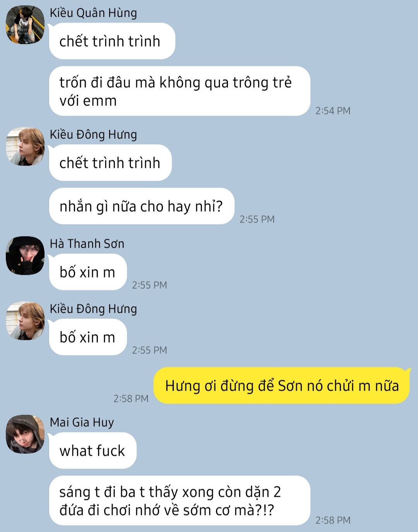Click the 2:58 PM timestamp beside yellow message
The width and height of the screenshot is (418, 532).
click(131, 398)
